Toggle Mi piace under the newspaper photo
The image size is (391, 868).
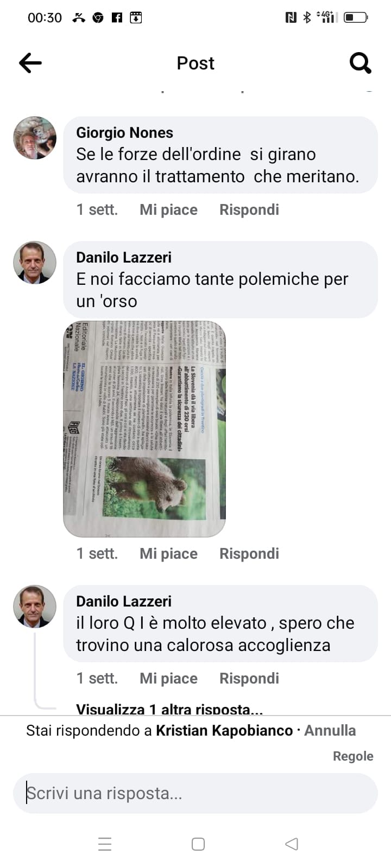168,554
